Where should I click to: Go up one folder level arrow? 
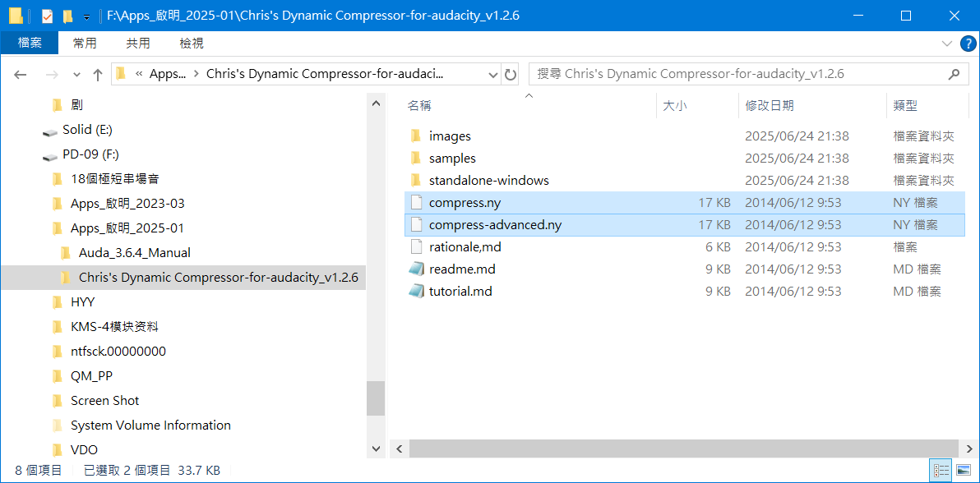[98, 75]
